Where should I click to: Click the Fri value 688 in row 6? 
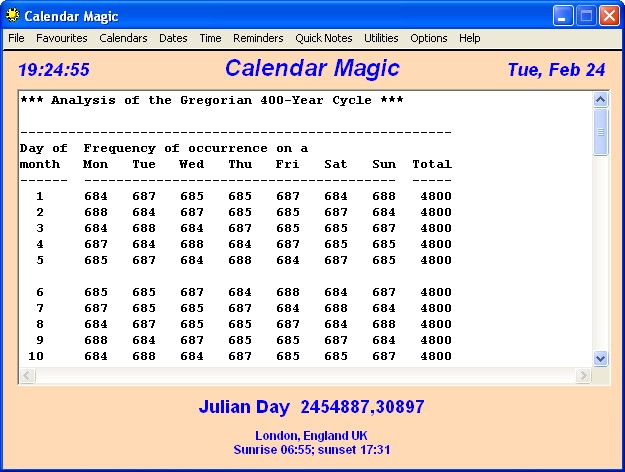[x=288, y=292]
